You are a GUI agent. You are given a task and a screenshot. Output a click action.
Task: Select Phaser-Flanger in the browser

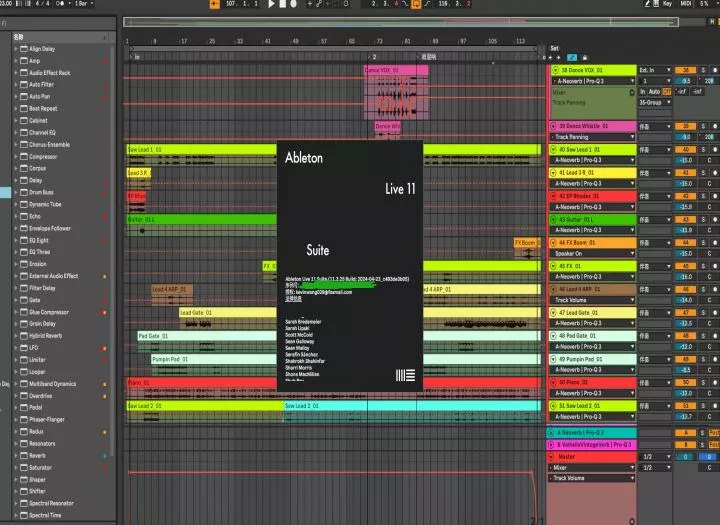tap(47, 420)
